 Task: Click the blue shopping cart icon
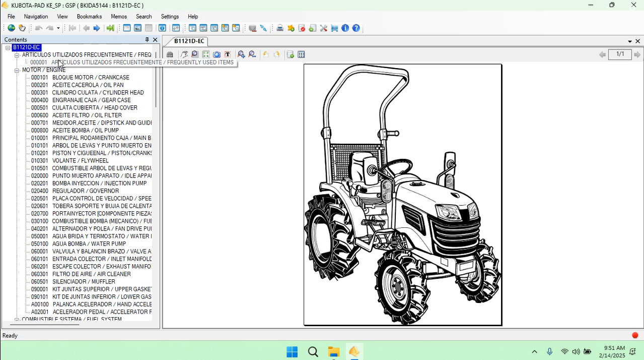tap(334, 28)
